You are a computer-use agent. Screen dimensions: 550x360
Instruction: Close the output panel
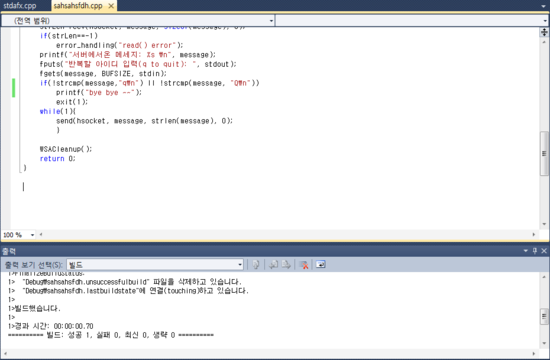(544, 251)
